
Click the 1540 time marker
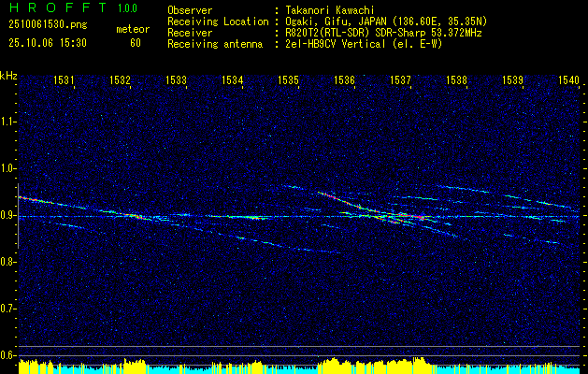[569, 79]
